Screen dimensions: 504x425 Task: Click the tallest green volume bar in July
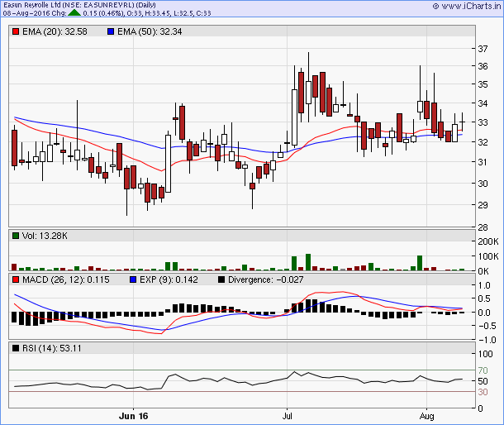(x=308, y=262)
